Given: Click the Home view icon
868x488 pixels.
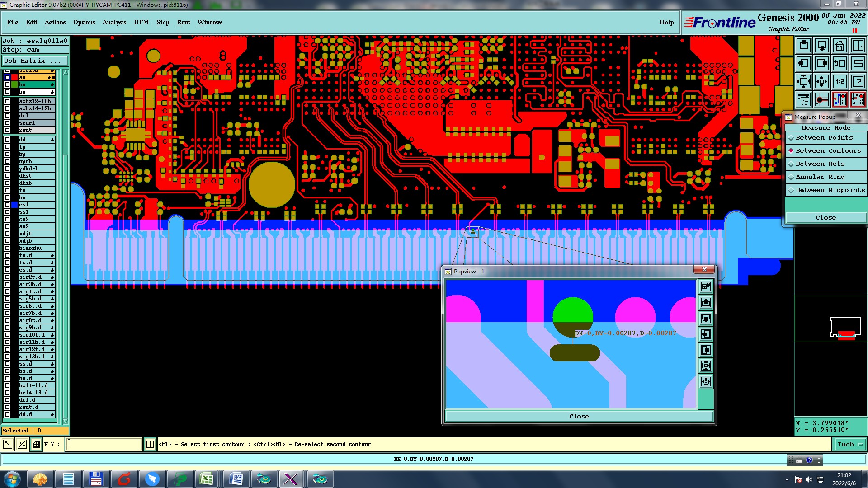Looking at the screenshot, I should pos(840,45).
